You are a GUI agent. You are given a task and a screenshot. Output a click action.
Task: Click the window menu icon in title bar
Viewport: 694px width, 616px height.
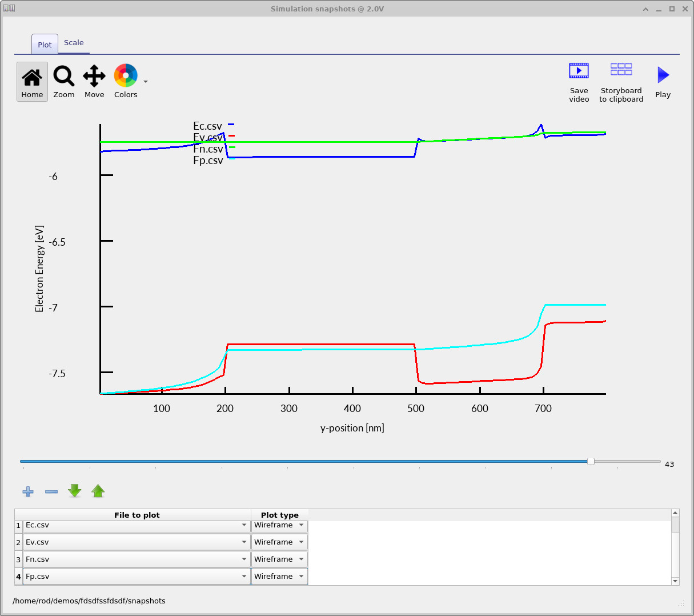9,9
